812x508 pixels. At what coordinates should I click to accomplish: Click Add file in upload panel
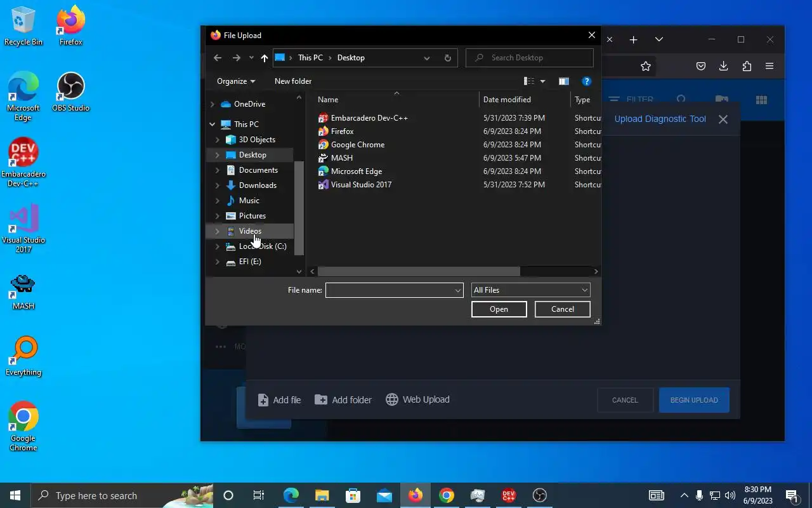click(279, 400)
